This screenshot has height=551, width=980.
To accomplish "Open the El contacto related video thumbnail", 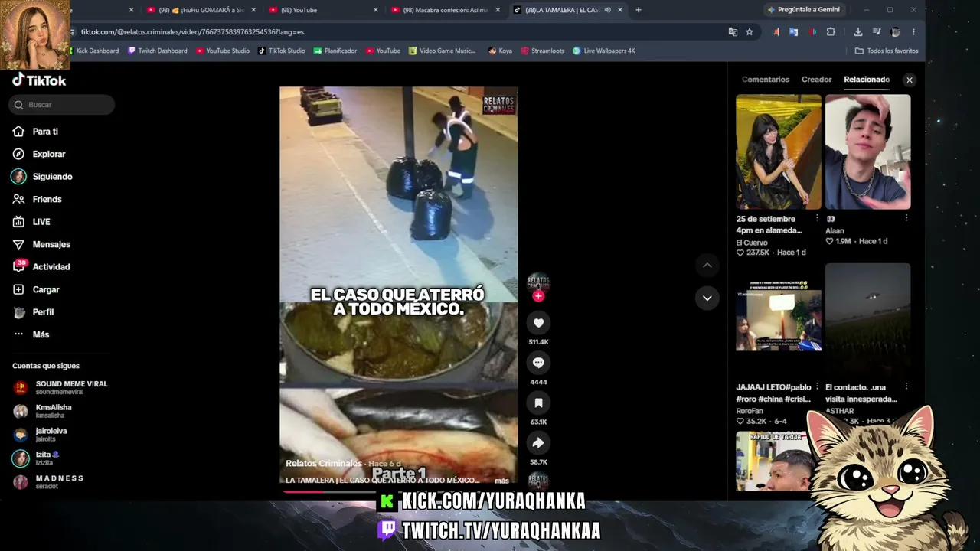I will click(868, 320).
